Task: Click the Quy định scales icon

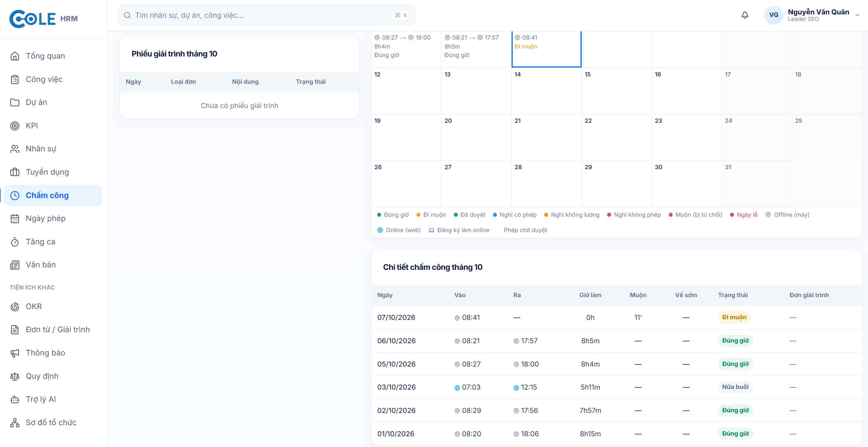Action: (x=15, y=376)
